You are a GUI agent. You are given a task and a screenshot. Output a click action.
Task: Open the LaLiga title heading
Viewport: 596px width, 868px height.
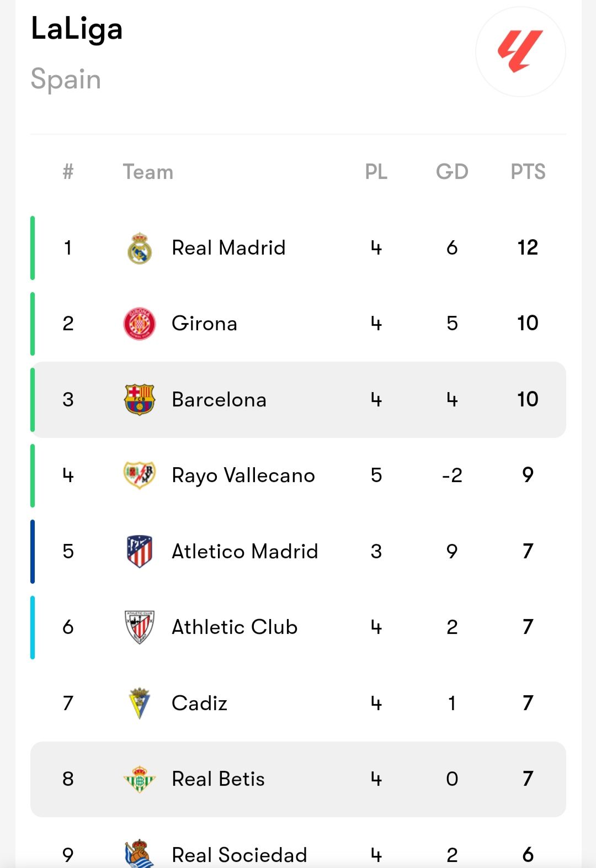[x=77, y=30]
